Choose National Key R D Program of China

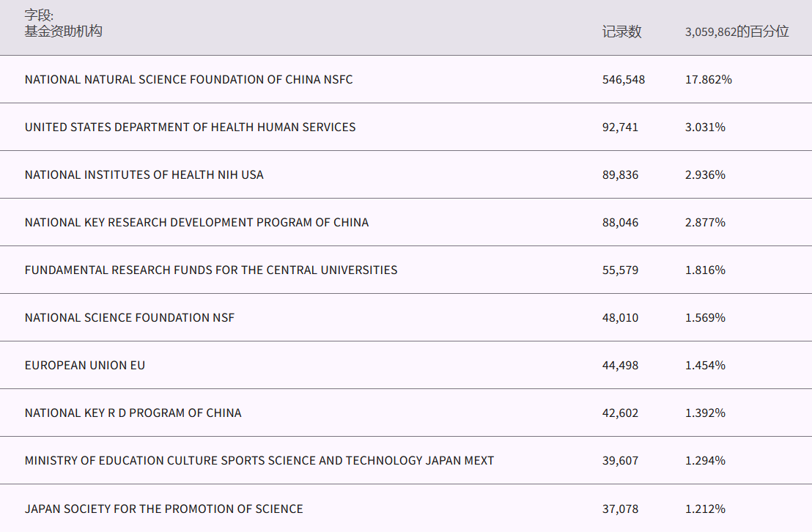click(133, 413)
